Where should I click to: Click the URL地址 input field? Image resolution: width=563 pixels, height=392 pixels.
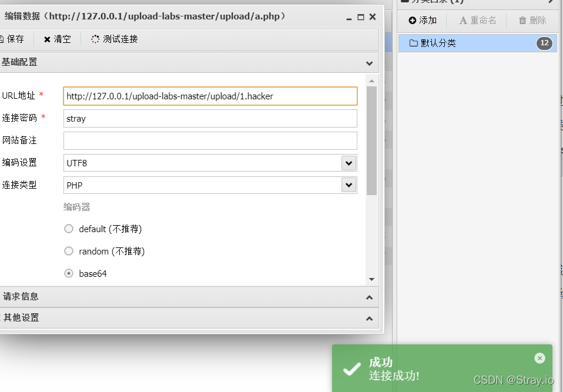210,96
